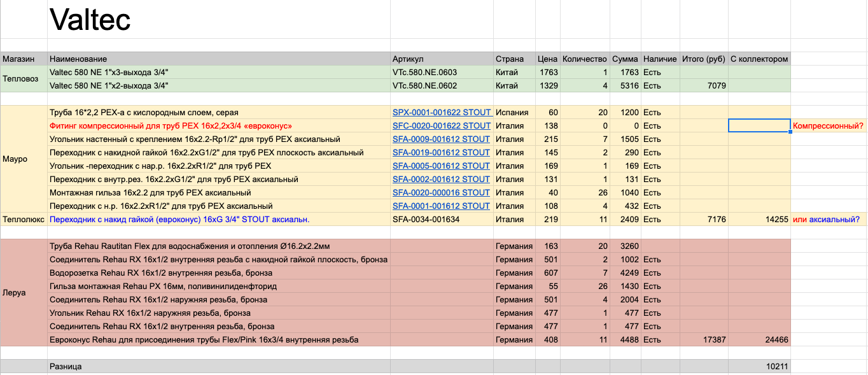Select total cell 17387
The width and height of the screenshot is (868, 375).
coord(704,339)
